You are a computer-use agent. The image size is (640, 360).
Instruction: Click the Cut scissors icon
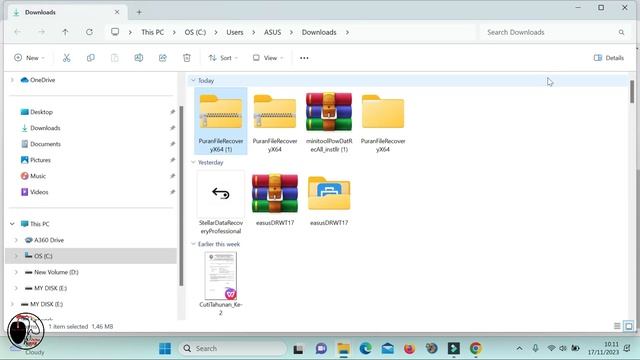click(67, 58)
